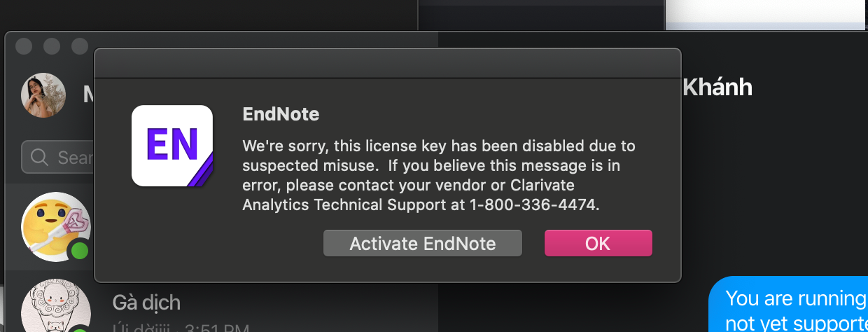The height and width of the screenshot is (332, 868).
Task: Minimize the messenger window via second gray dot
Action: pyautogui.click(x=52, y=46)
